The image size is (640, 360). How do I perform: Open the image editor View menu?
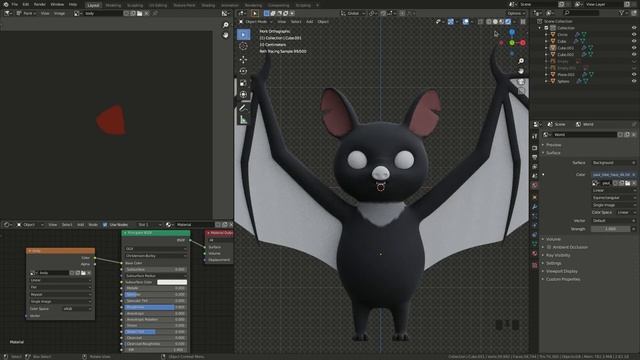pyautogui.click(x=45, y=13)
